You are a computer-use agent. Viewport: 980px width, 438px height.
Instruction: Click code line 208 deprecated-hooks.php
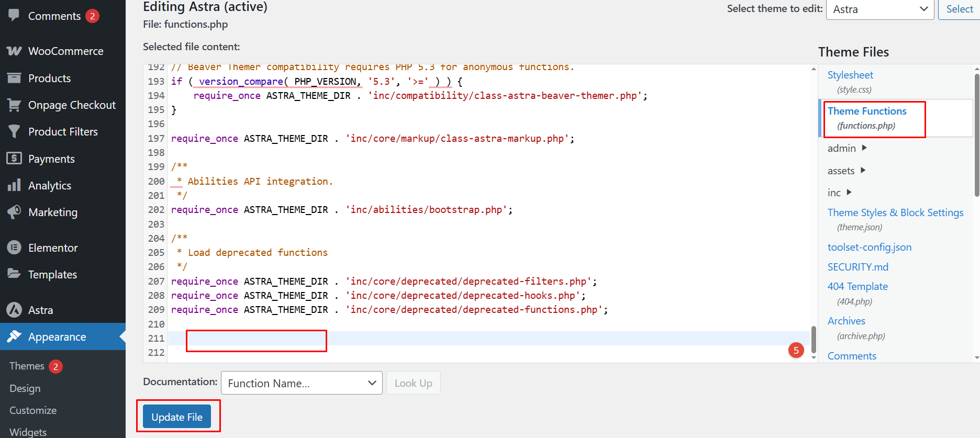click(378, 296)
